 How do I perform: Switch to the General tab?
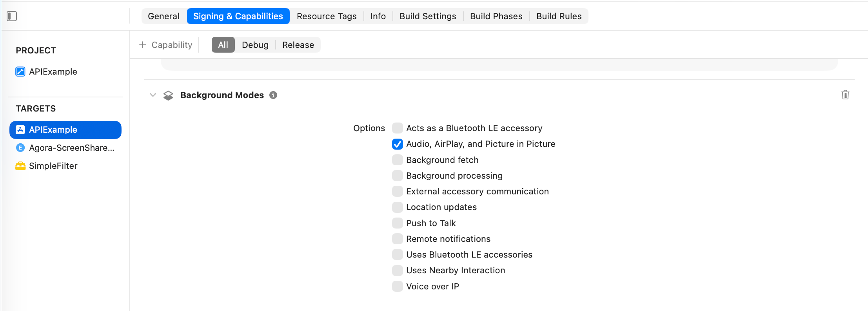(163, 16)
